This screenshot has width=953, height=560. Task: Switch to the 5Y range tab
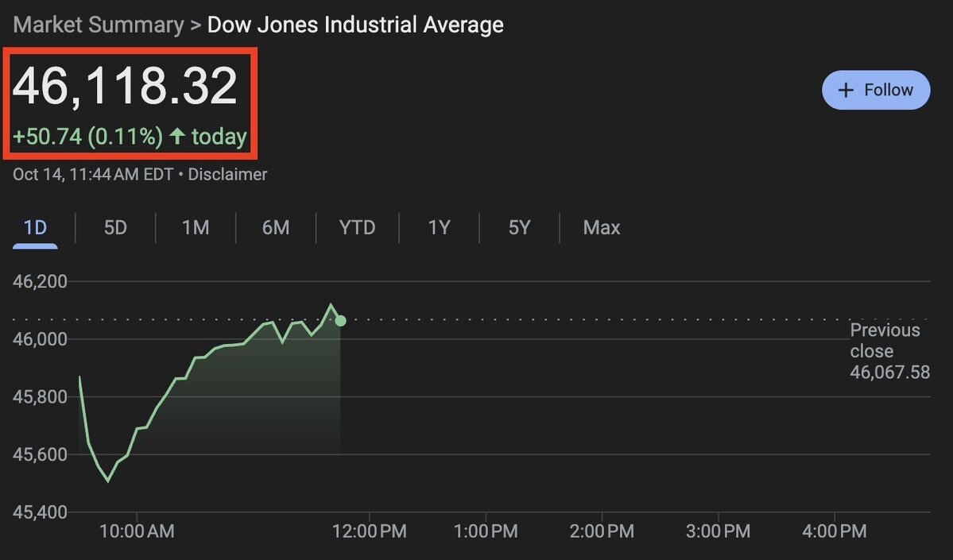click(x=519, y=228)
